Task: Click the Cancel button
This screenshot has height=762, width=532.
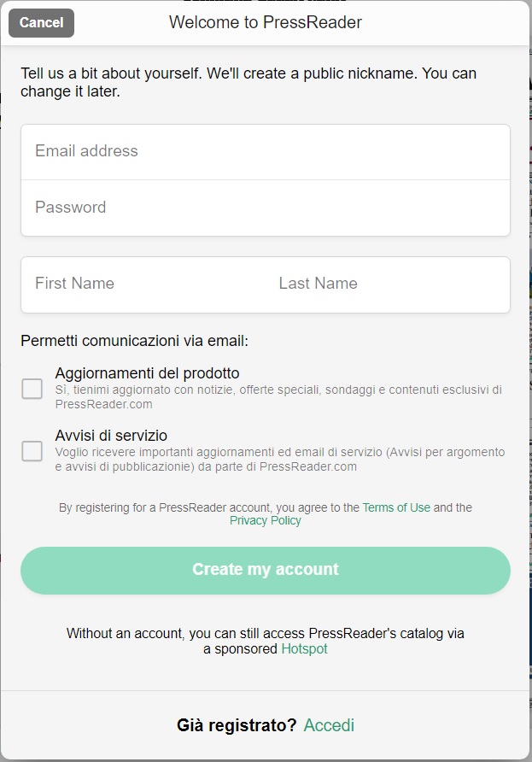Action: (41, 23)
